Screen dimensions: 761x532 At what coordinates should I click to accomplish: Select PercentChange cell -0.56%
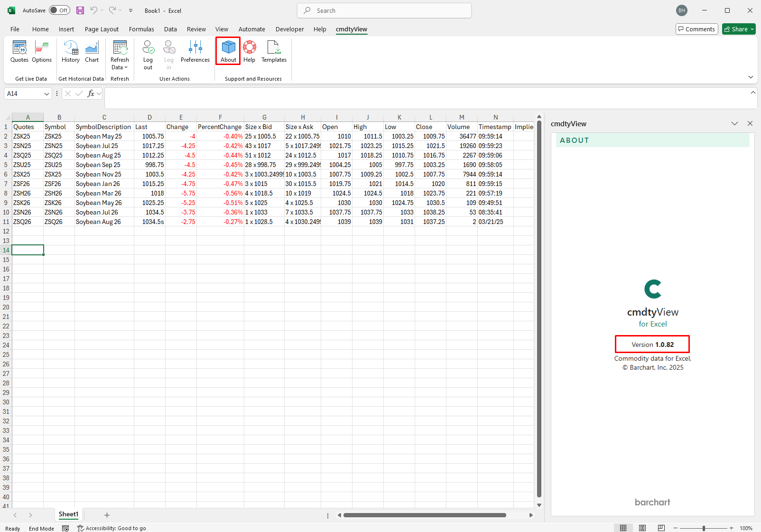coord(220,193)
